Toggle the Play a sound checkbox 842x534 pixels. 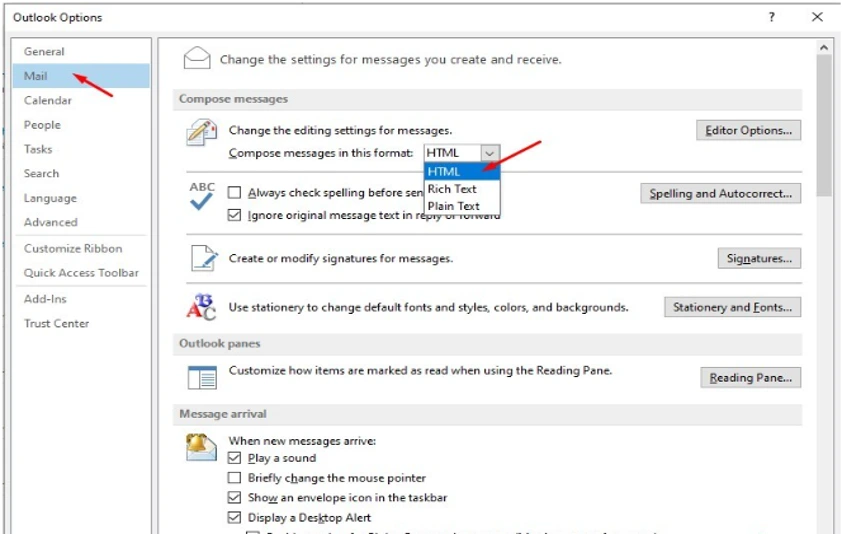234,458
